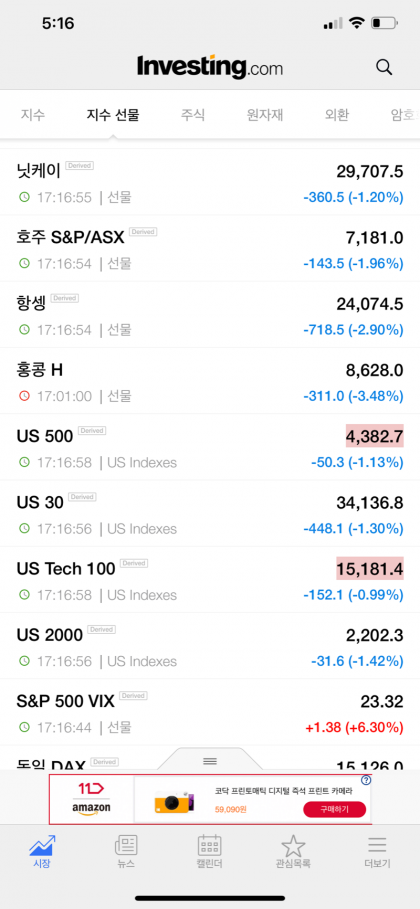Open the 닛케이 futures row
The image size is (420, 909).
[x=210, y=182]
